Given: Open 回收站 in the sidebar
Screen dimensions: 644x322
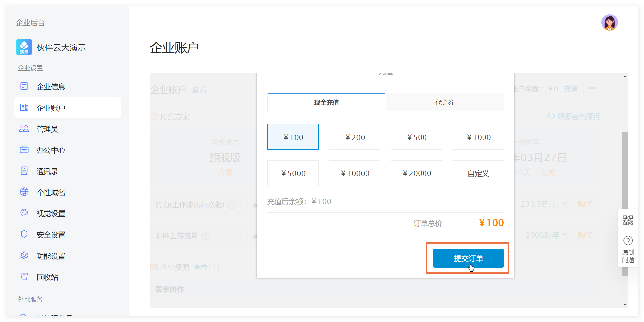Looking at the screenshot, I should tap(47, 277).
